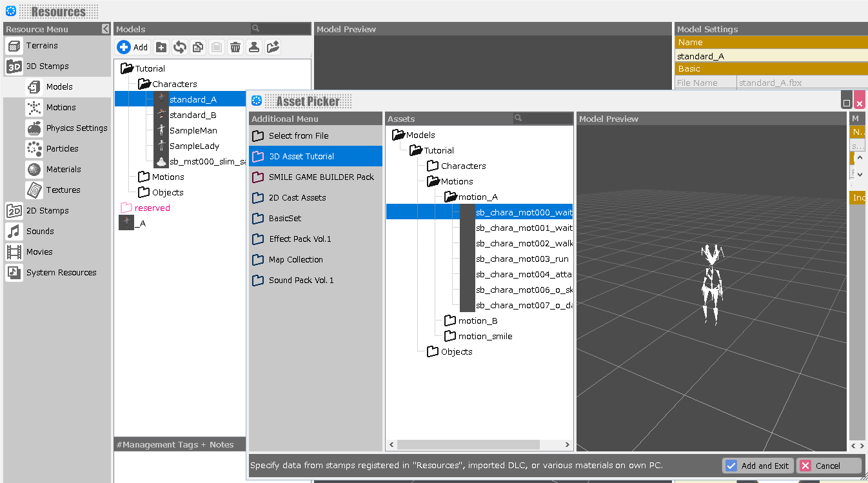Click the stamp icon in Models toolbar

point(254,47)
